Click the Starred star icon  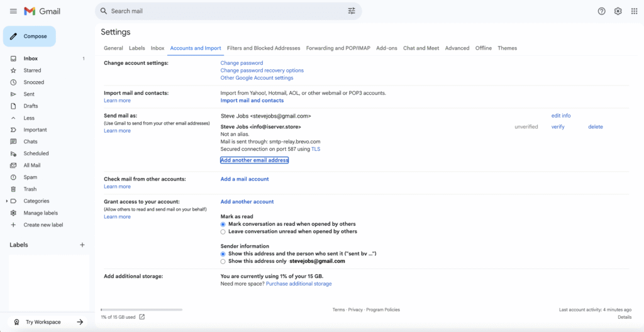point(13,70)
